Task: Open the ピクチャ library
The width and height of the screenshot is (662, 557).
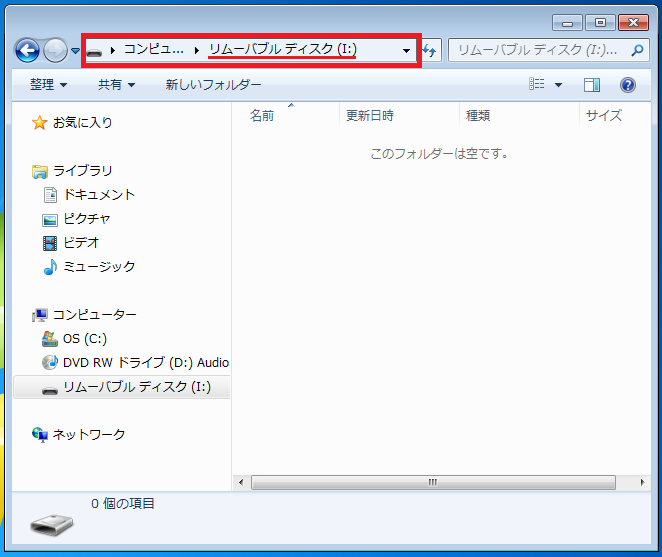Action: [x=87, y=219]
